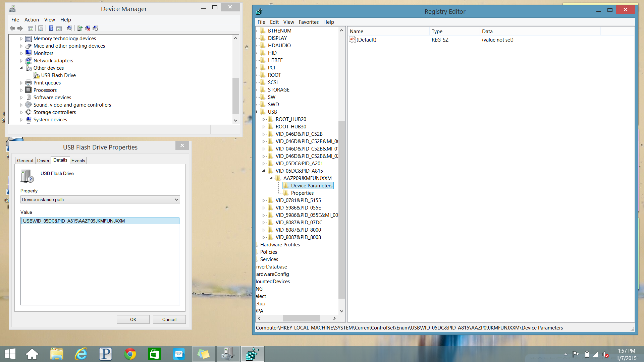Screen dimensions: 644x362
Task: Switch to the Events tab in Properties
Action: [78, 161]
